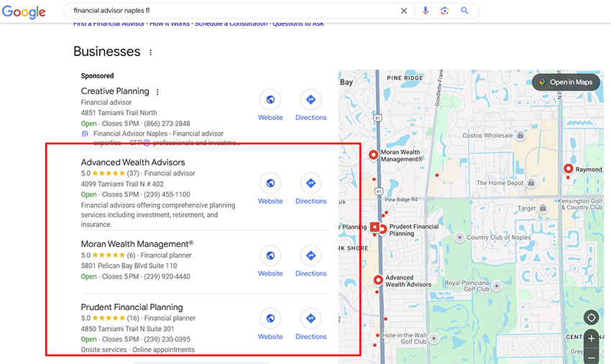The height and width of the screenshot is (364, 611).
Task: Open Moran Wealth Management website globe icon
Action: pyautogui.click(x=270, y=256)
